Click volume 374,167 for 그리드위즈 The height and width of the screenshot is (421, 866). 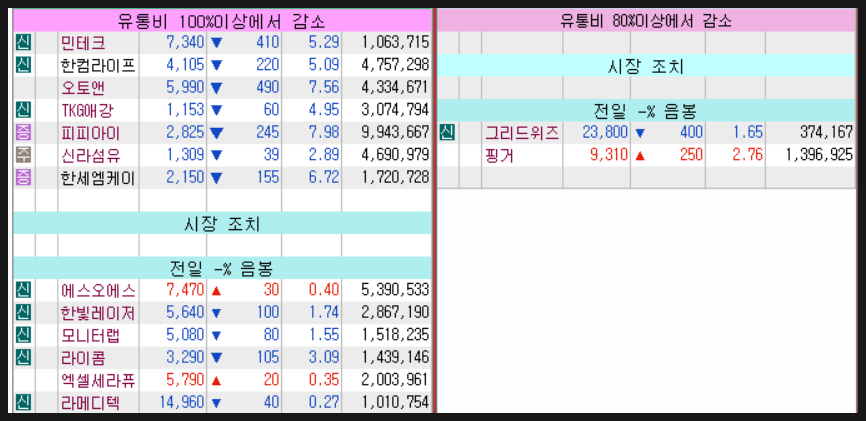[826, 133]
